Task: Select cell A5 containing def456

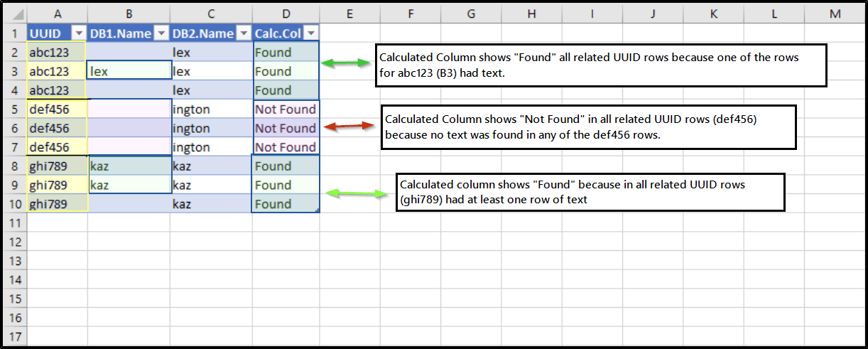Action: tap(57, 109)
